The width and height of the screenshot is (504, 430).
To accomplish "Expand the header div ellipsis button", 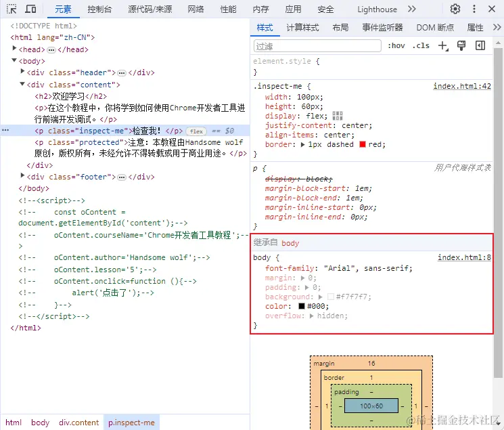I will pyautogui.click(x=122, y=73).
